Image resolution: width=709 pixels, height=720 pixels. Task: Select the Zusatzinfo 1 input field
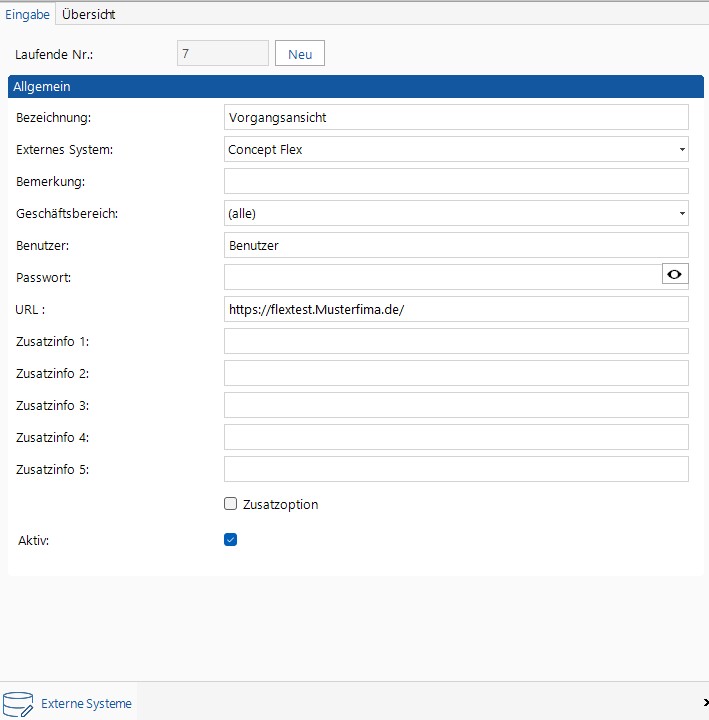click(x=456, y=341)
